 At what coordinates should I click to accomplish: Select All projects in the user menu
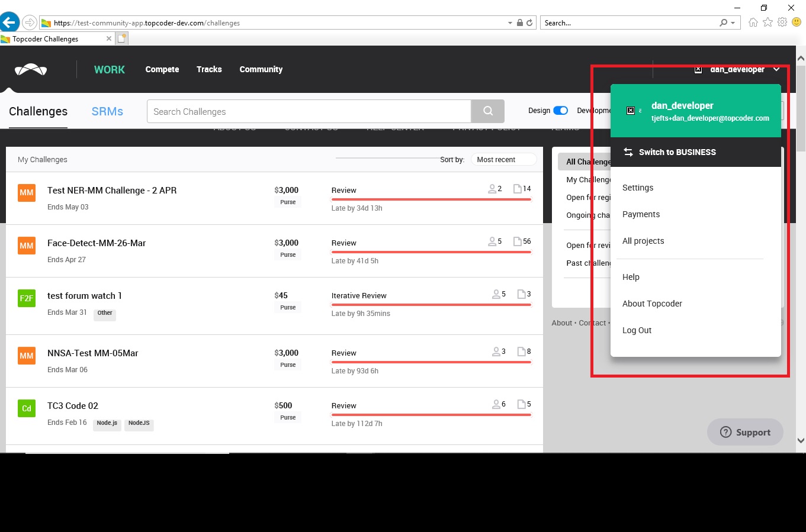click(x=643, y=241)
